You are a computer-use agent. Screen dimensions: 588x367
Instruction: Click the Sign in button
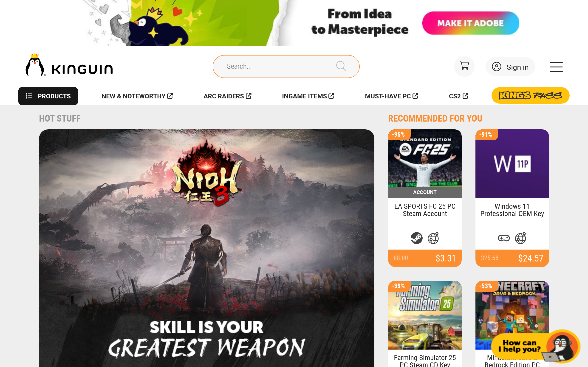(510, 67)
